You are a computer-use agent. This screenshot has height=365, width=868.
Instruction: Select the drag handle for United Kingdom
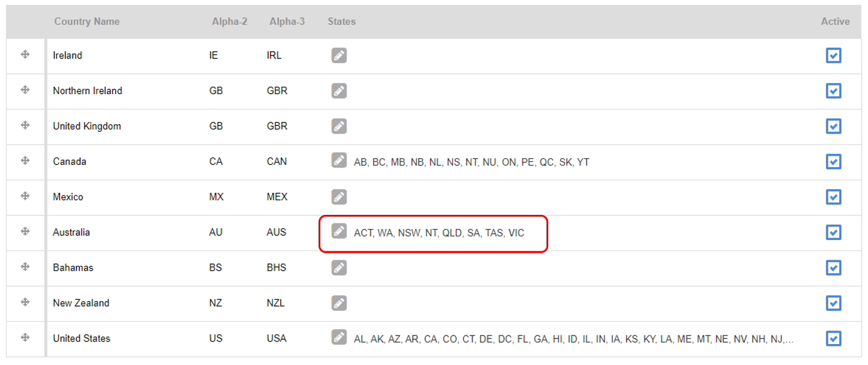(x=25, y=125)
